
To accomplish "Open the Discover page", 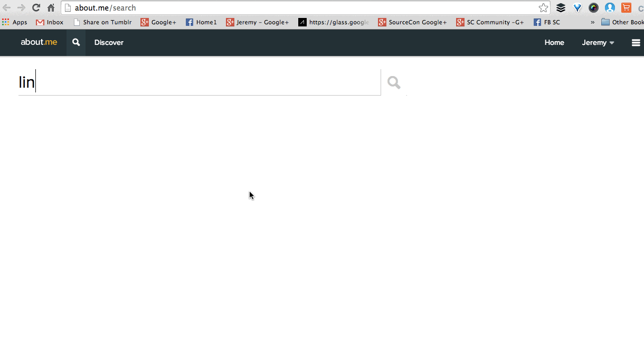I will [x=109, y=42].
